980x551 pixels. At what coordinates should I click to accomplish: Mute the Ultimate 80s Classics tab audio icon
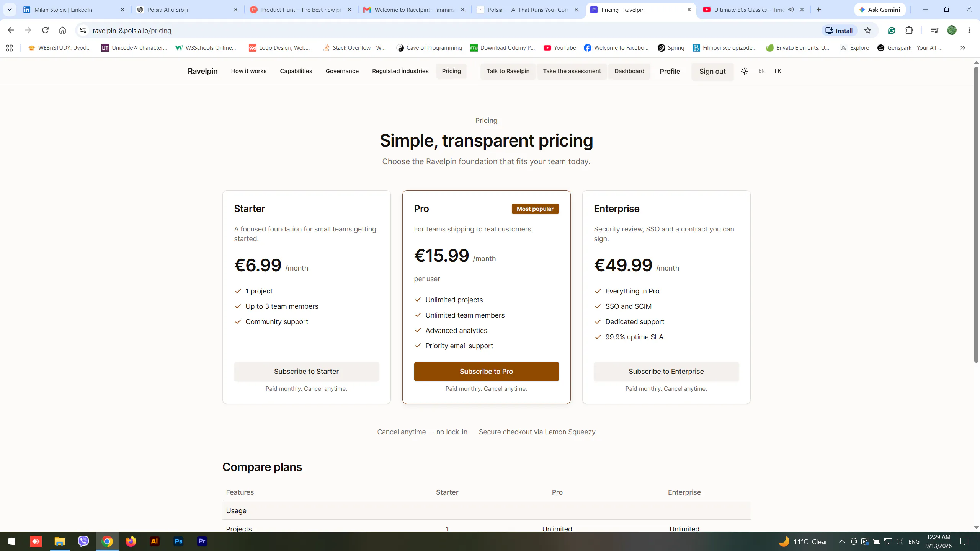click(x=791, y=10)
